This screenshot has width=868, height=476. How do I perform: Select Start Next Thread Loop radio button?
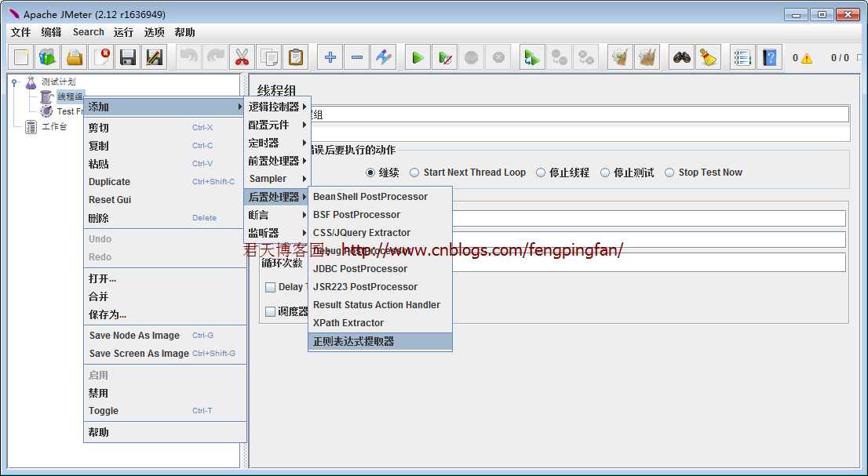(x=414, y=173)
